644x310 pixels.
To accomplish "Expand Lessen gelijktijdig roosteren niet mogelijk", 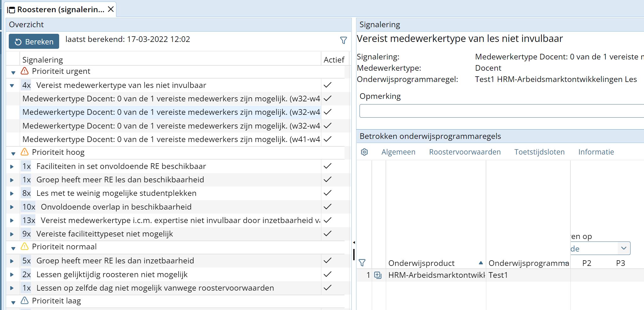I will click(x=12, y=275).
